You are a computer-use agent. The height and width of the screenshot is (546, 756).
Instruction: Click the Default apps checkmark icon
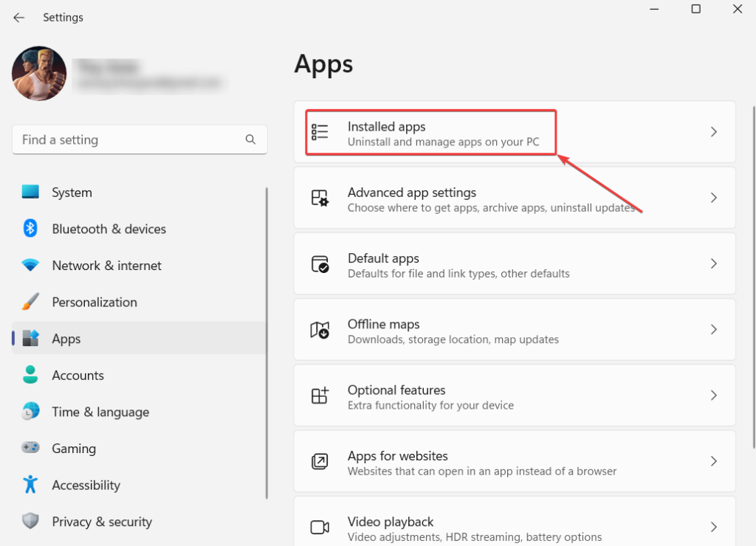(320, 264)
